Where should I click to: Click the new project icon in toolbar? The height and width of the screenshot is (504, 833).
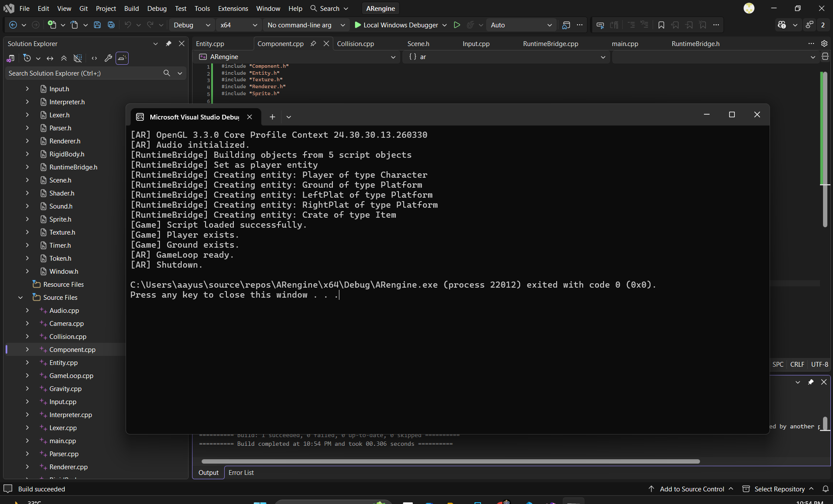pos(52,25)
